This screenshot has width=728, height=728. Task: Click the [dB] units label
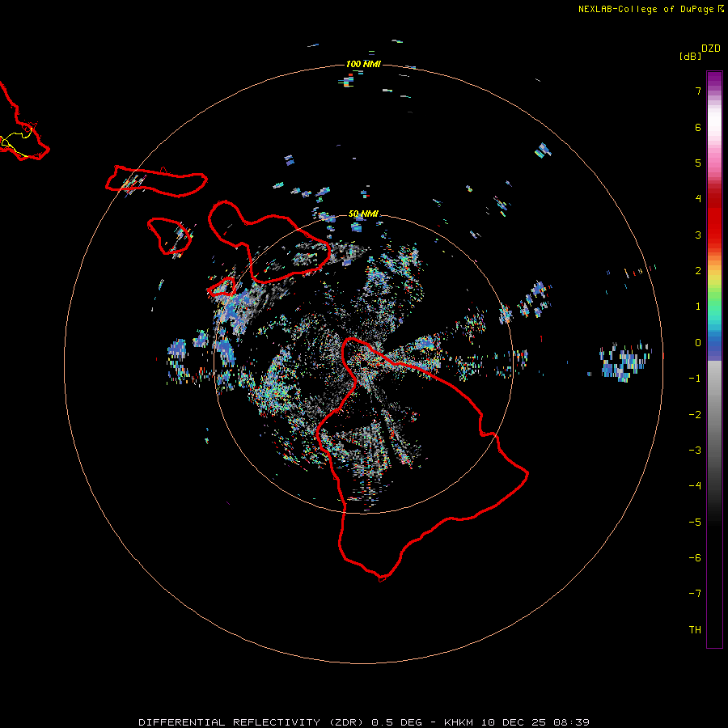coord(690,56)
